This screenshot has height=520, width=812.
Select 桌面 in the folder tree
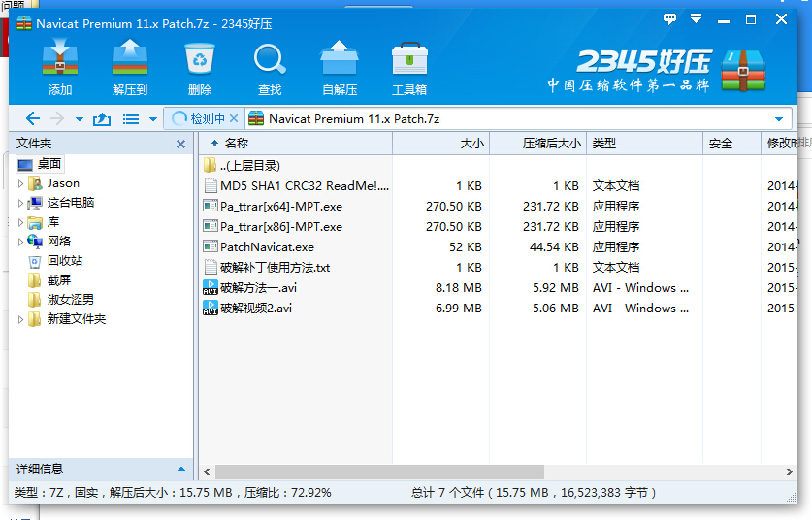pyautogui.click(x=40, y=164)
